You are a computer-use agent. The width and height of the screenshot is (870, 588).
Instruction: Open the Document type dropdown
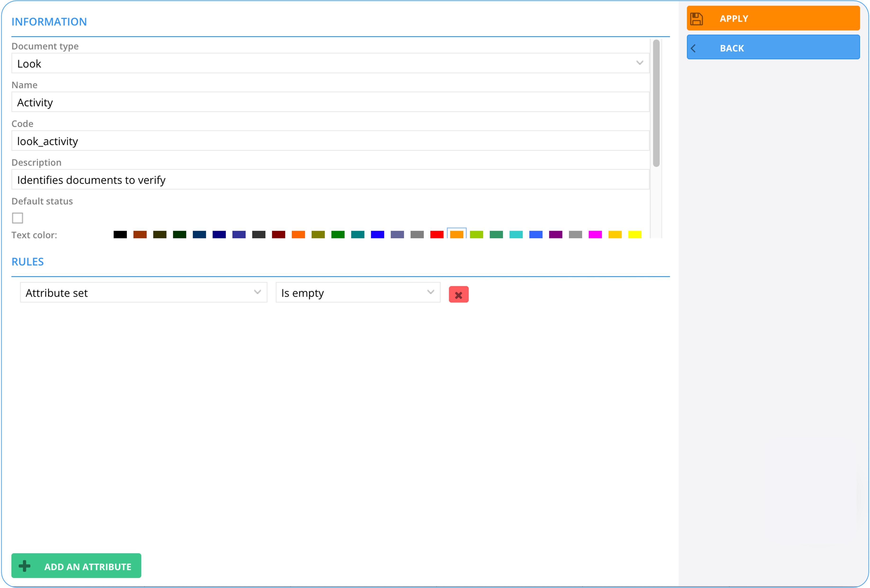tap(639, 63)
